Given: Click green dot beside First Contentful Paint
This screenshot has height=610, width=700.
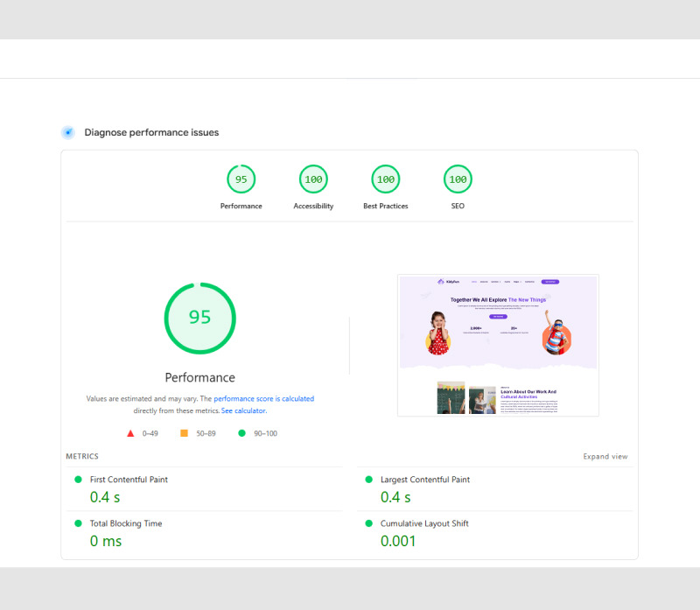Looking at the screenshot, I should [78, 480].
